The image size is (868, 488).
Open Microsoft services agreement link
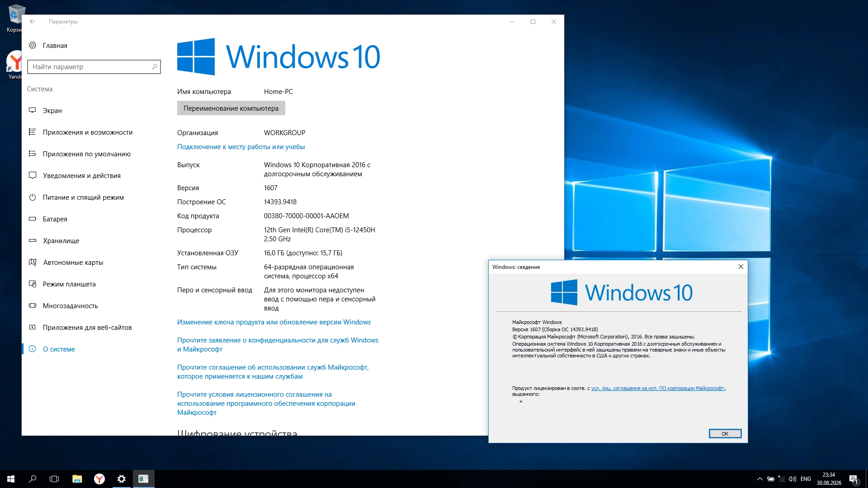point(273,372)
